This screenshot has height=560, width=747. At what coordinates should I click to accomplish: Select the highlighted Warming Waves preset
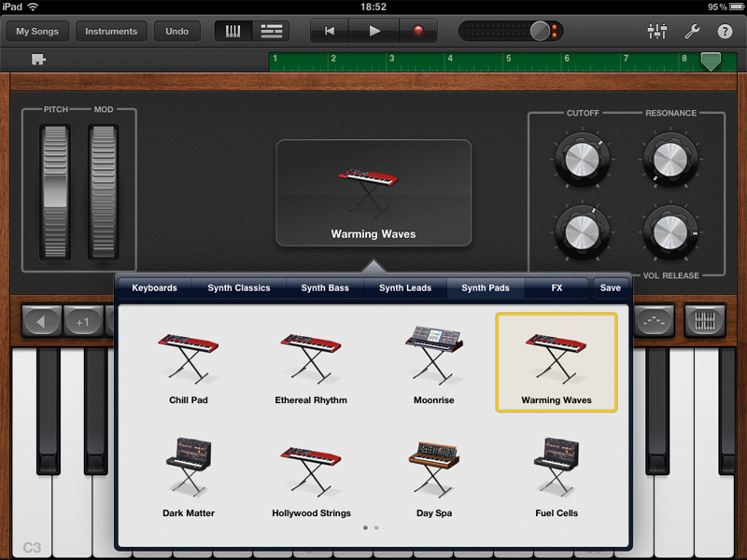(x=557, y=362)
